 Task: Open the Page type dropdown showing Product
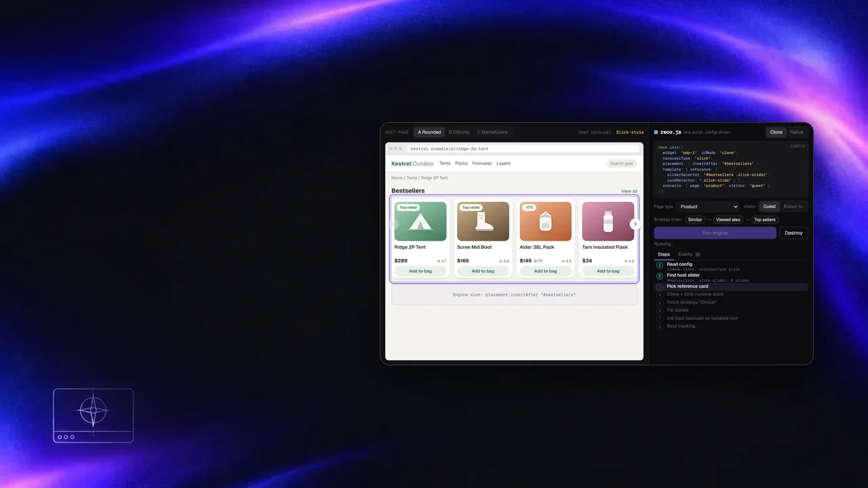tap(709, 207)
